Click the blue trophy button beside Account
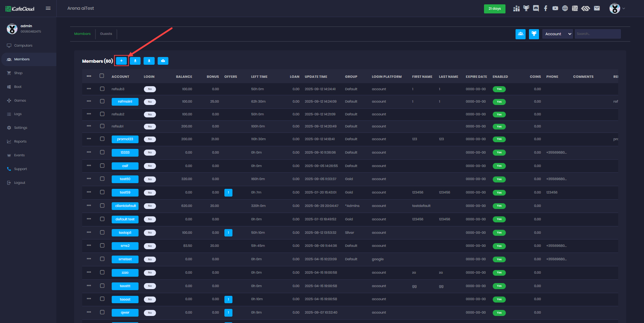The height and width of the screenshot is (323, 644). 534,34
